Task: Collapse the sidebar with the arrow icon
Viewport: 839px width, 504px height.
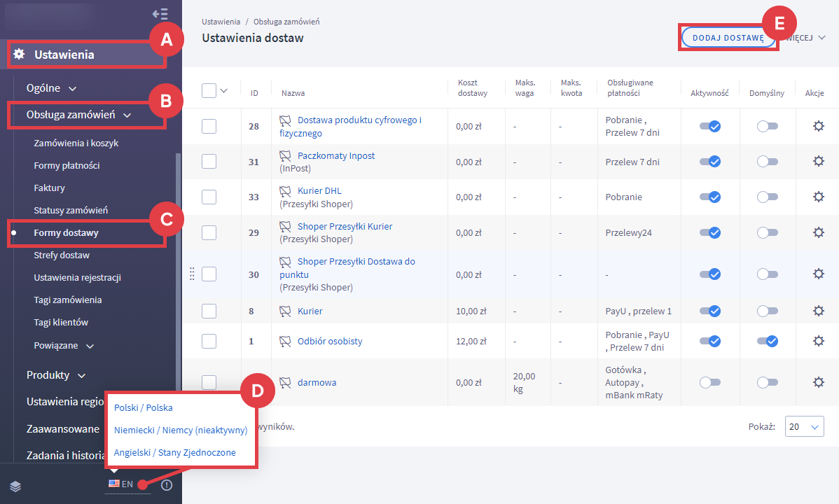Action: point(160,14)
